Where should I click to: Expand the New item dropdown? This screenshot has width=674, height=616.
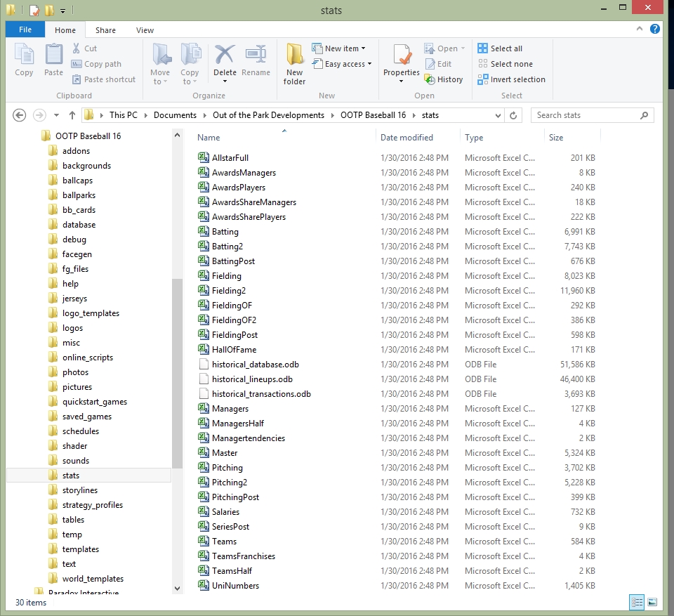click(x=345, y=48)
